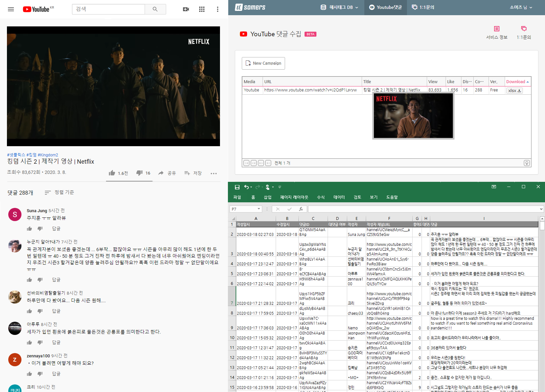This screenshot has height=392, width=545.
Task: Like 아루루's comment
Action: pyautogui.click(x=29, y=343)
